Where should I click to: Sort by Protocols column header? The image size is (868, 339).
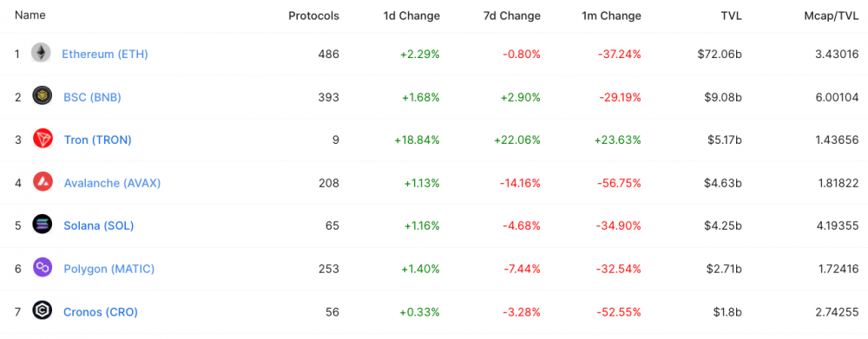[x=314, y=16]
